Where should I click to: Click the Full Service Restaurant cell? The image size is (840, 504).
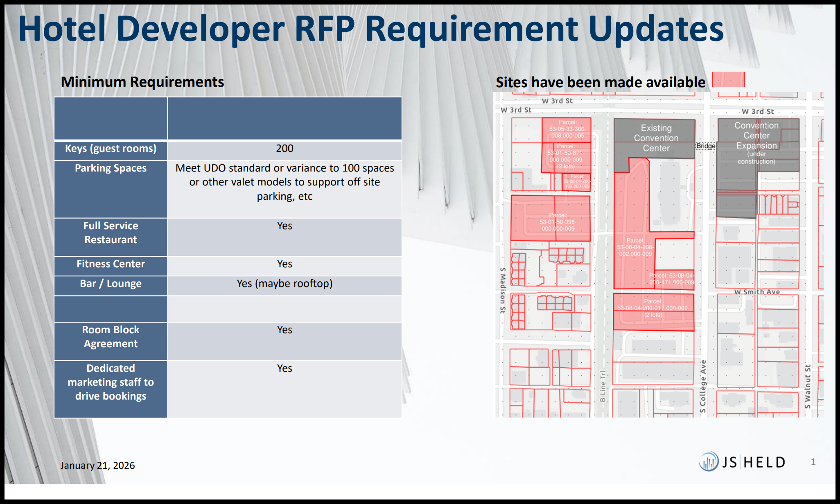click(111, 233)
